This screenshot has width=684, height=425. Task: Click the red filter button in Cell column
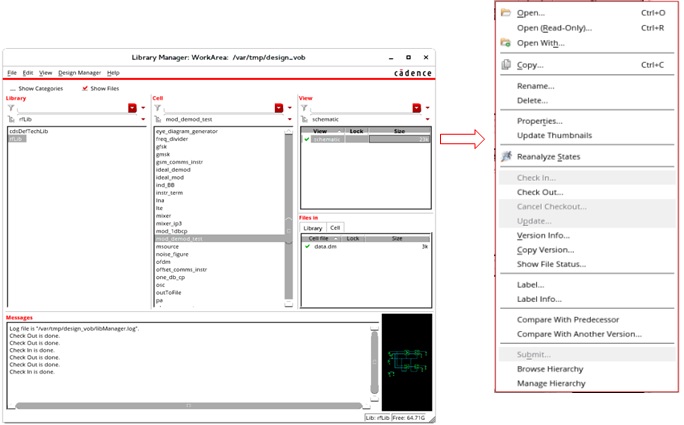279,108
